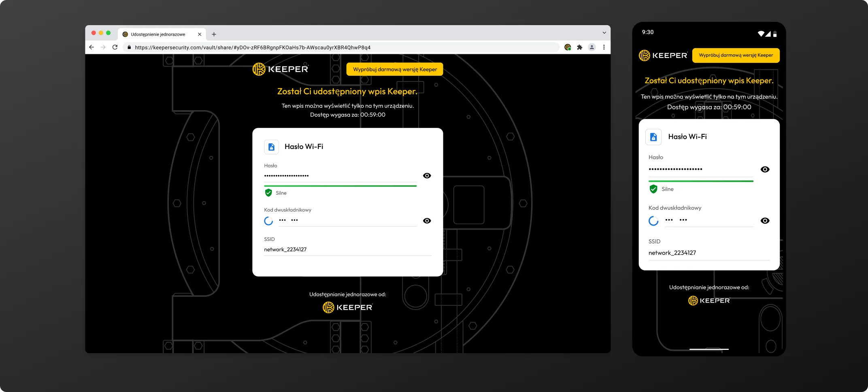Open the browser three-dot menu
The width and height of the screenshot is (868, 392).
point(604,47)
